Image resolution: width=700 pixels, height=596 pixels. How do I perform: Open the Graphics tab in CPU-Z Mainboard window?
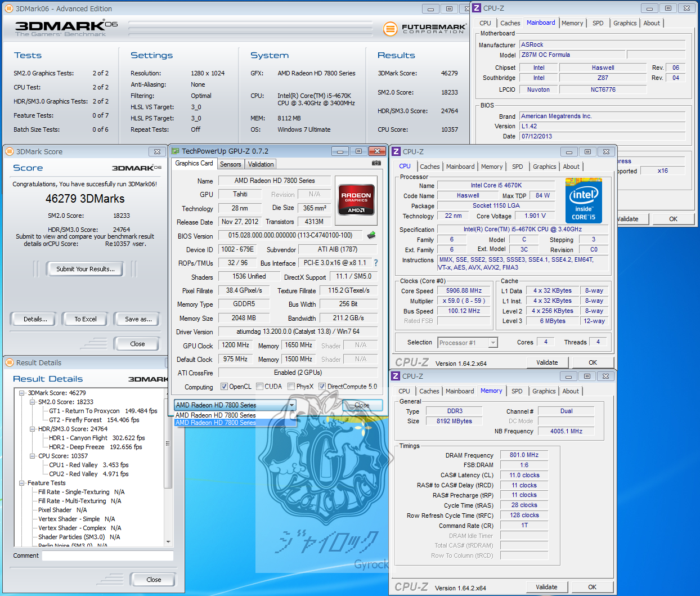pyautogui.click(x=625, y=23)
